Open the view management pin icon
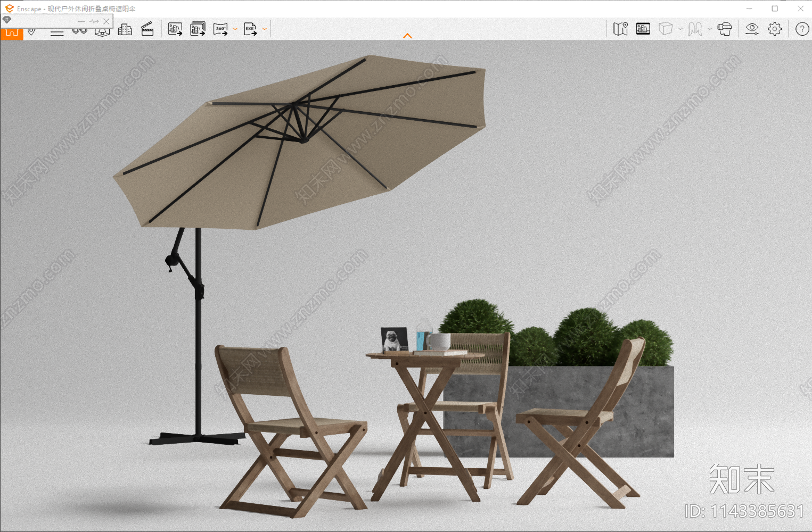Screen dimensions: 812x532 (x=31, y=32)
